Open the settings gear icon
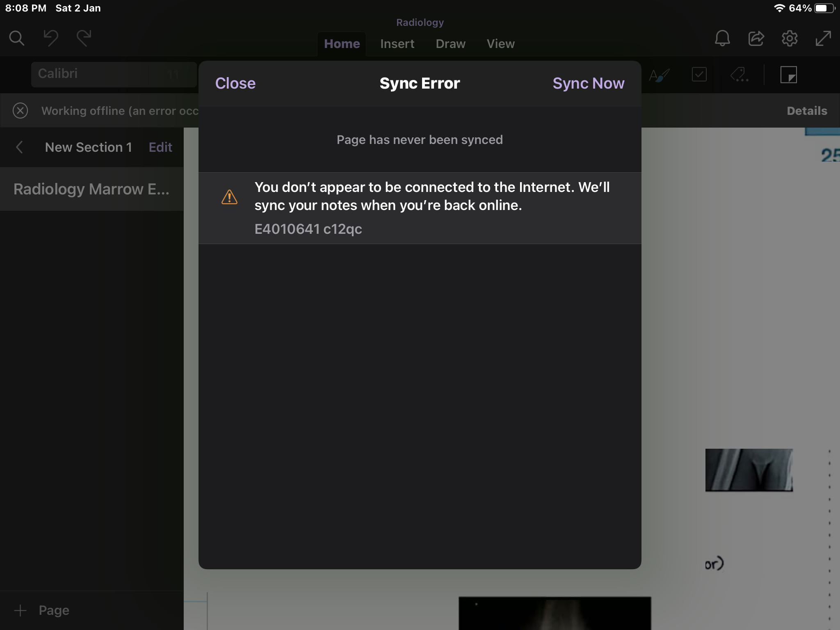This screenshot has height=630, width=840. coord(790,39)
